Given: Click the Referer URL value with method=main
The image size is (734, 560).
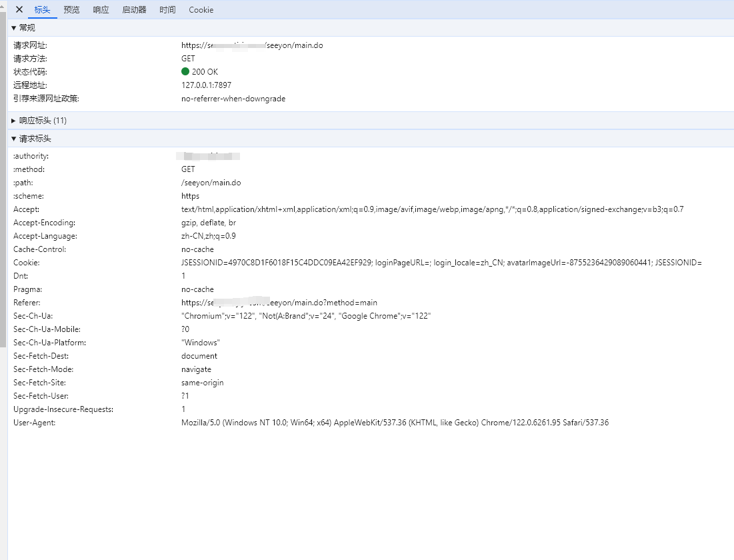Looking at the screenshot, I should 279,303.
